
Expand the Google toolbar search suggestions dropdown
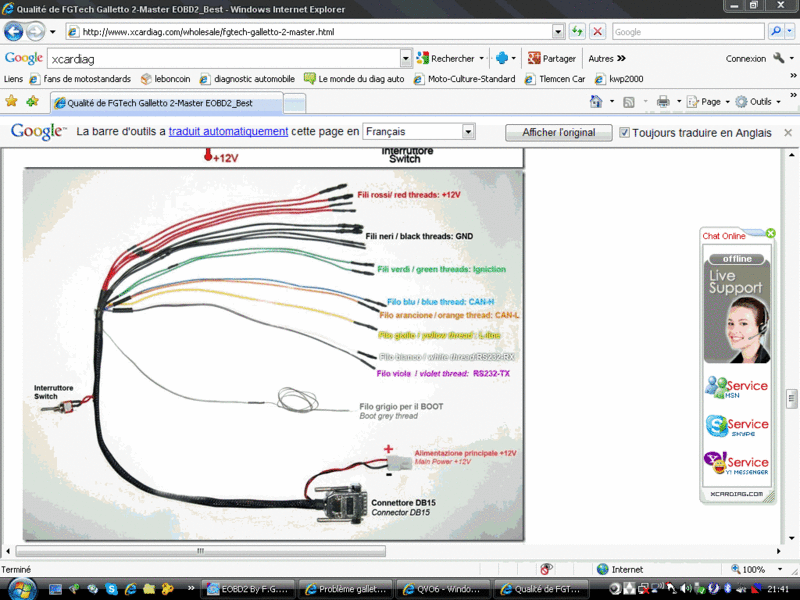[406, 59]
